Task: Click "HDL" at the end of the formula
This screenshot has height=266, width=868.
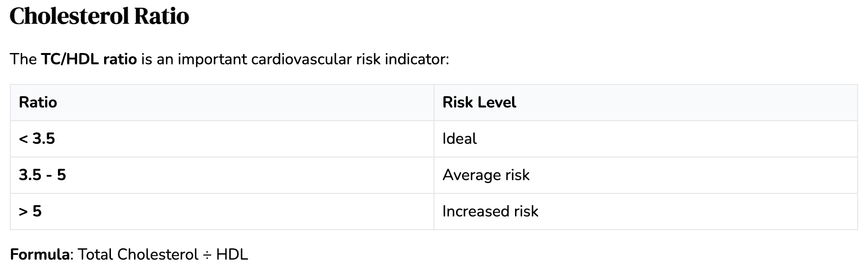Action: pos(232,255)
